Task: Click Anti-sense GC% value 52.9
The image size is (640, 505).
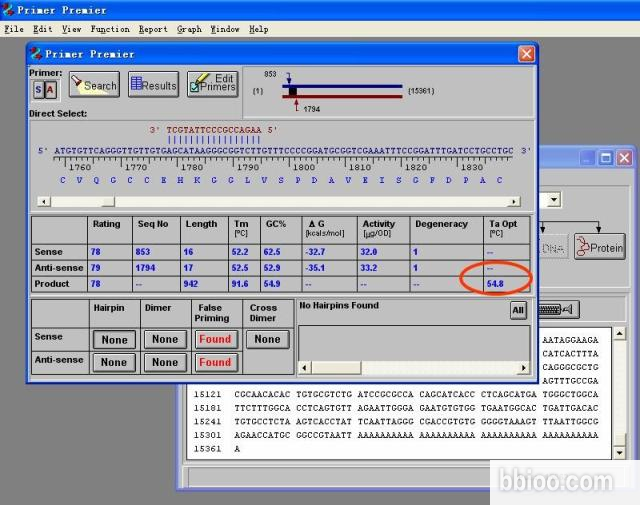Action: tap(272, 268)
